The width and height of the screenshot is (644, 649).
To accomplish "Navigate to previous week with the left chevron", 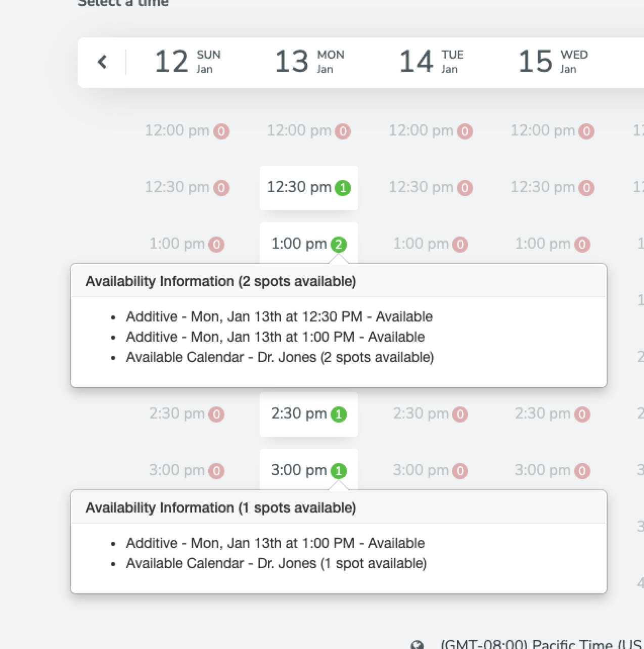I will click(103, 62).
